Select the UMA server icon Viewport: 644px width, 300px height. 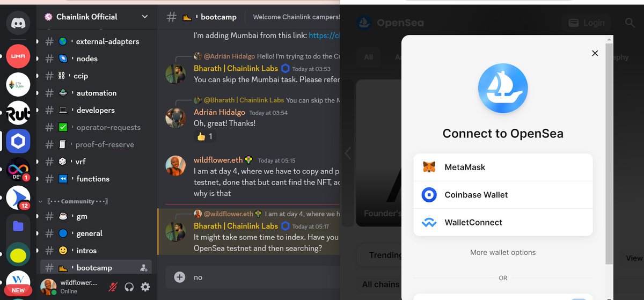coord(18,55)
